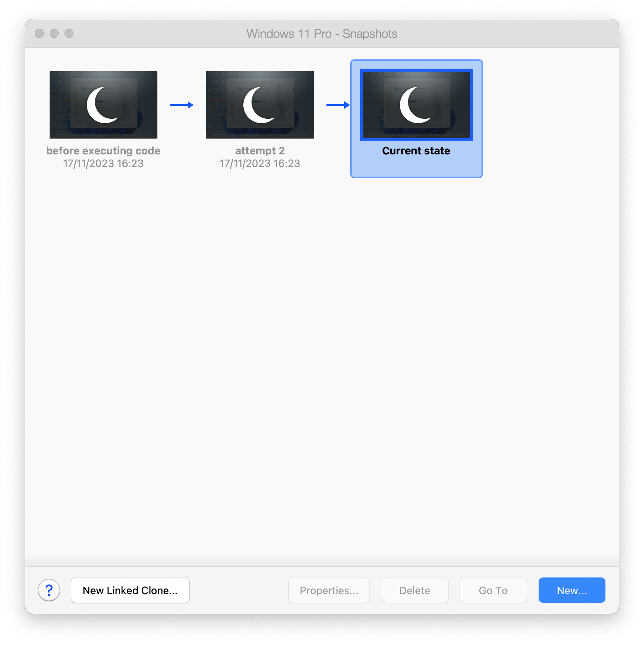Image resolution: width=644 pixels, height=645 pixels.
Task: Click the zoom window button in title bar
Action: (69, 33)
